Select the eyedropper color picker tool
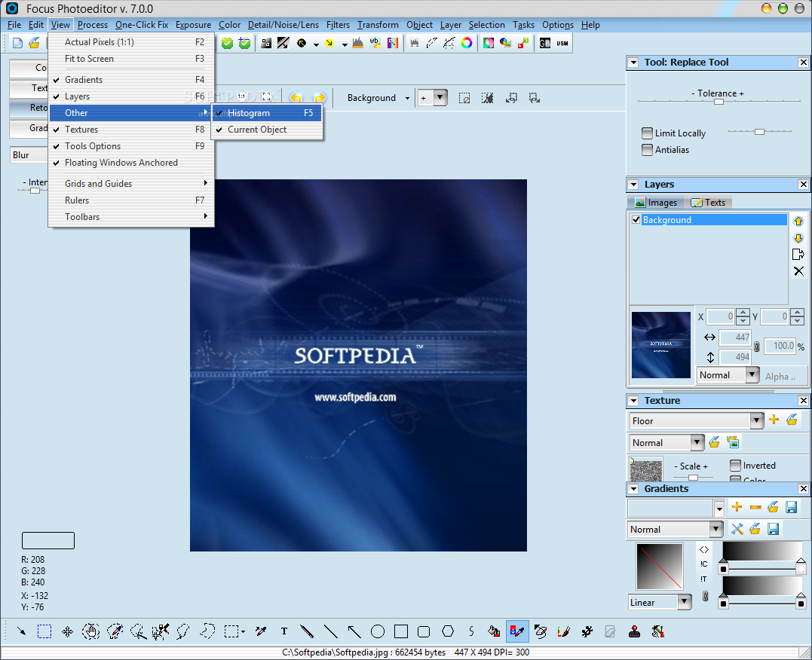Image resolution: width=812 pixels, height=660 pixels. click(x=261, y=631)
